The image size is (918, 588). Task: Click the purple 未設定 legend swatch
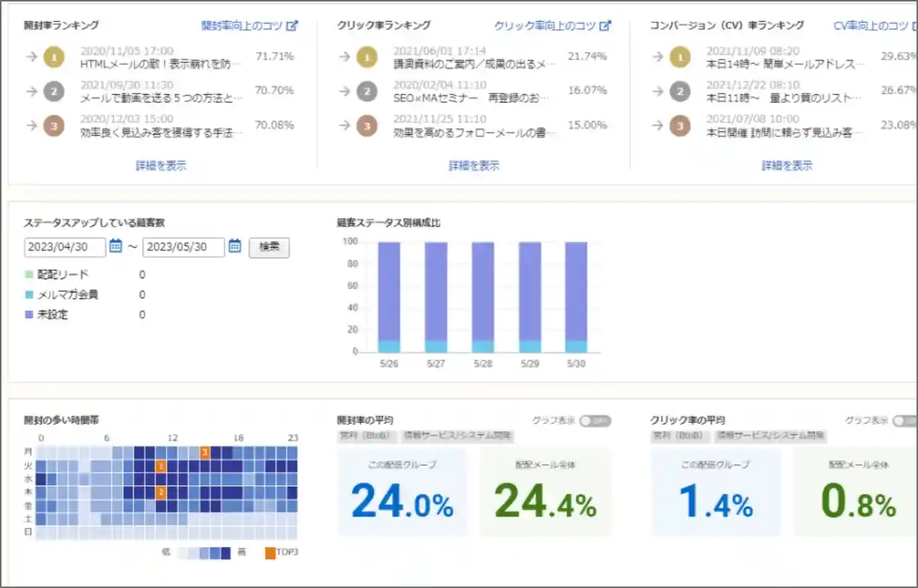coord(29,314)
